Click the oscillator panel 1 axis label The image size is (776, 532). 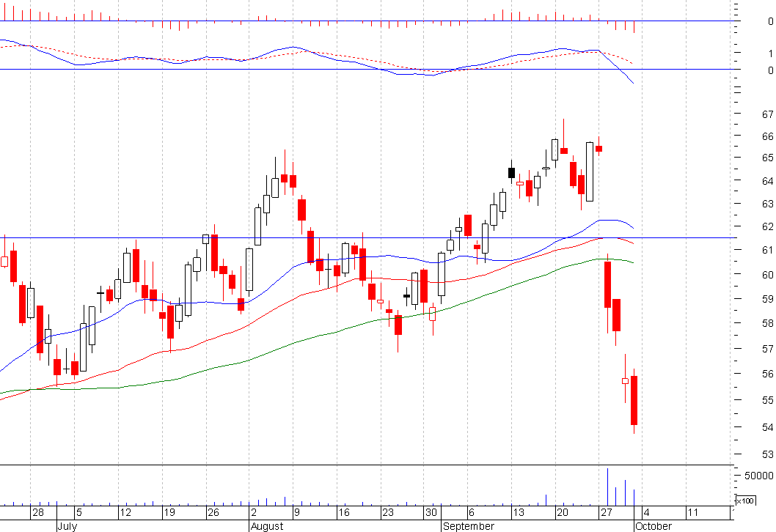(x=771, y=53)
